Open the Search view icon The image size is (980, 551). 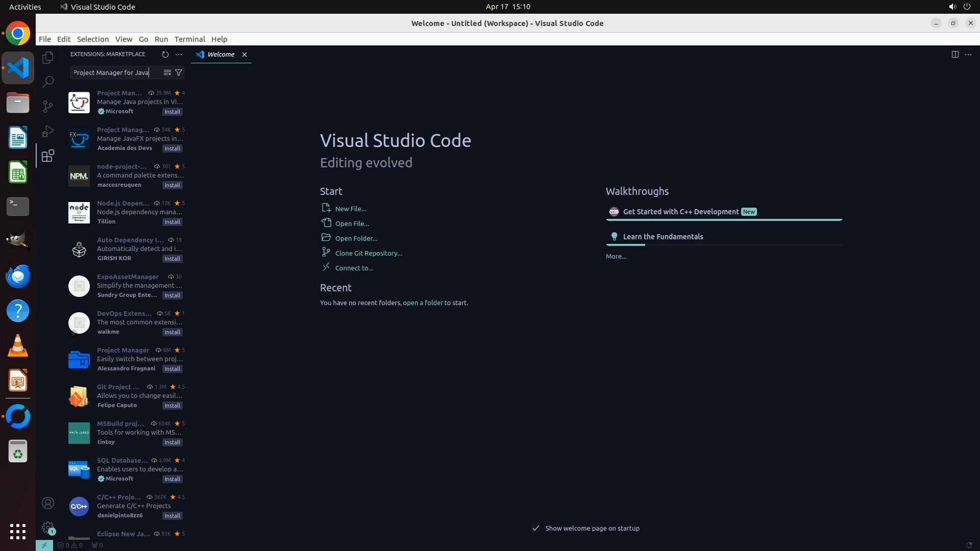[x=48, y=82]
